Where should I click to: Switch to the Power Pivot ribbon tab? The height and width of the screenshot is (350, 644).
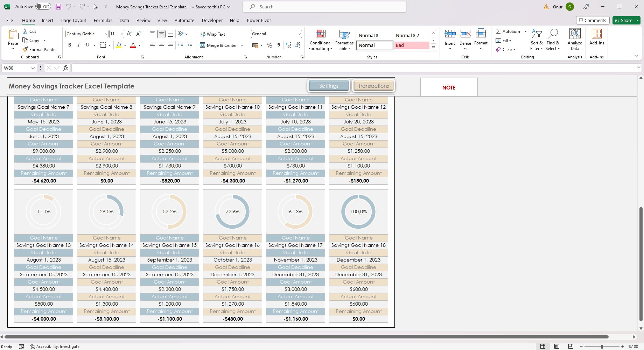259,20
